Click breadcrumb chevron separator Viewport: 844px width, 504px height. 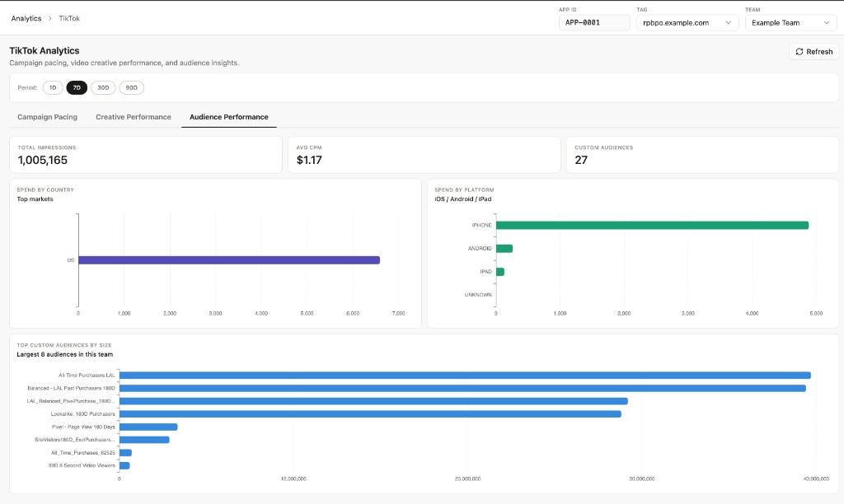pyautogui.click(x=50, y=18)
